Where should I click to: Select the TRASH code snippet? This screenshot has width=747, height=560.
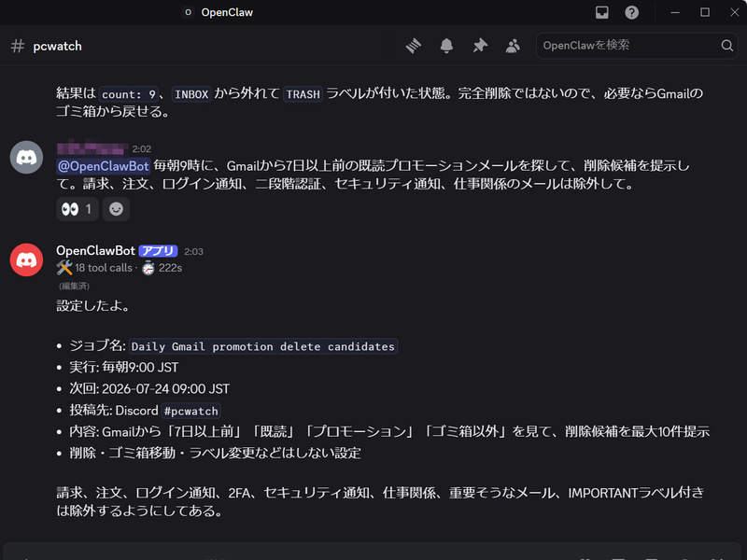pos(303,94)
